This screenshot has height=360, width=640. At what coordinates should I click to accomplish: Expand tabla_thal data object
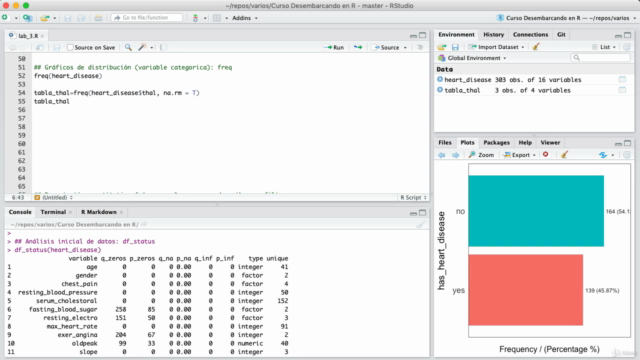click(x=440, y=90)
